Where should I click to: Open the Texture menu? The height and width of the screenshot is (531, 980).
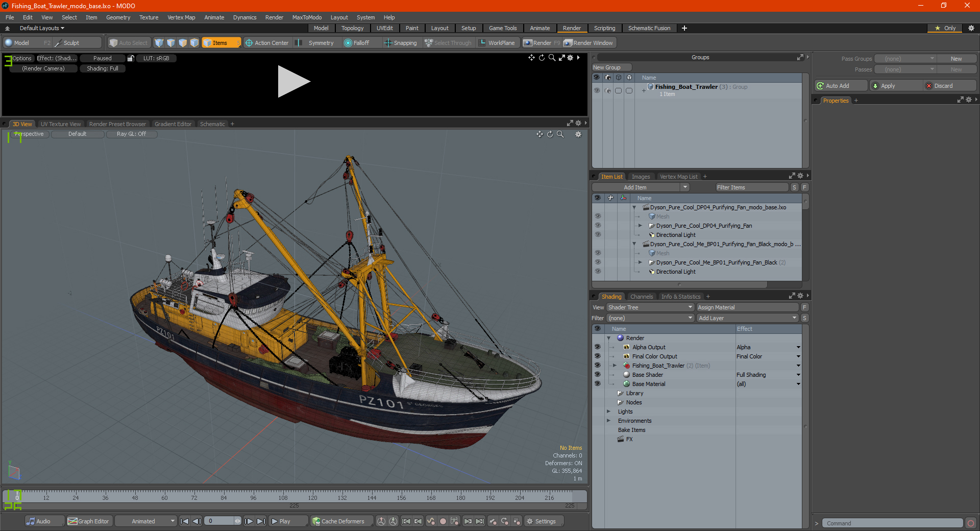click(149, 17)
